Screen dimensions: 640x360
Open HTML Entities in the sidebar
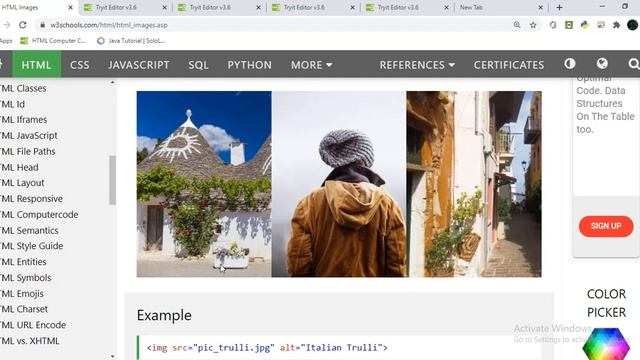23,262
